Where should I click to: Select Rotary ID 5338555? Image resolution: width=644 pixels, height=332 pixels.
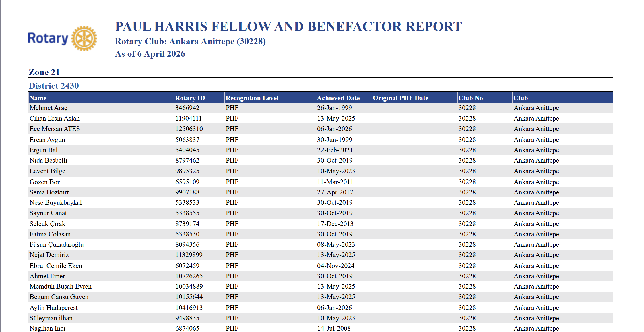187,213
